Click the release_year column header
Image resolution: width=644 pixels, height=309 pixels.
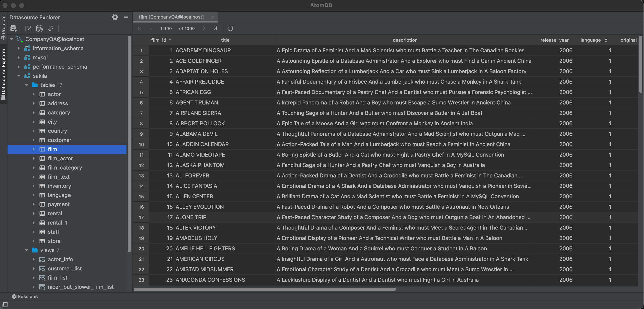[x=554, y=40]
